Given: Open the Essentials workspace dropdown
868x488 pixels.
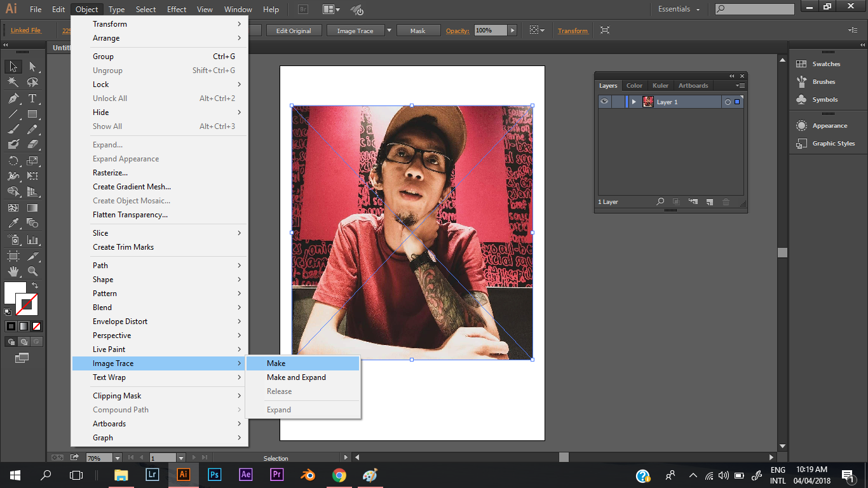Looking at the screenshot, I should tap(679, 10).
